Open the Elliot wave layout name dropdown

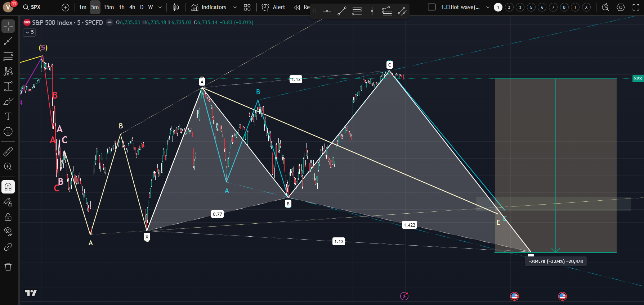pos(488,7)
